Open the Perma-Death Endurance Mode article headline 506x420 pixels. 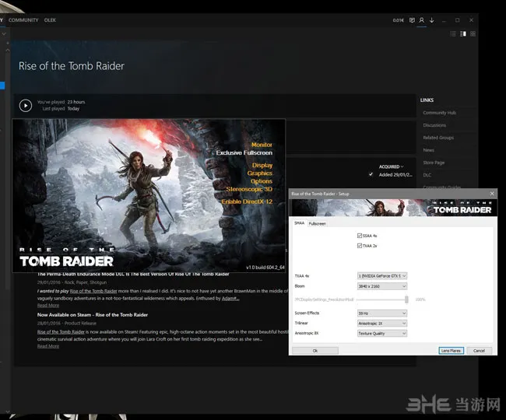point(133,275)
